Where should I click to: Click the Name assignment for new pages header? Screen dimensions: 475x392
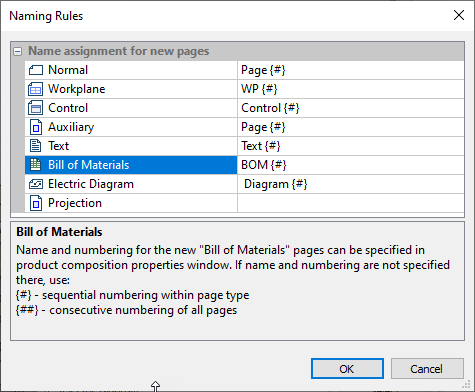[x=119, y=51]
